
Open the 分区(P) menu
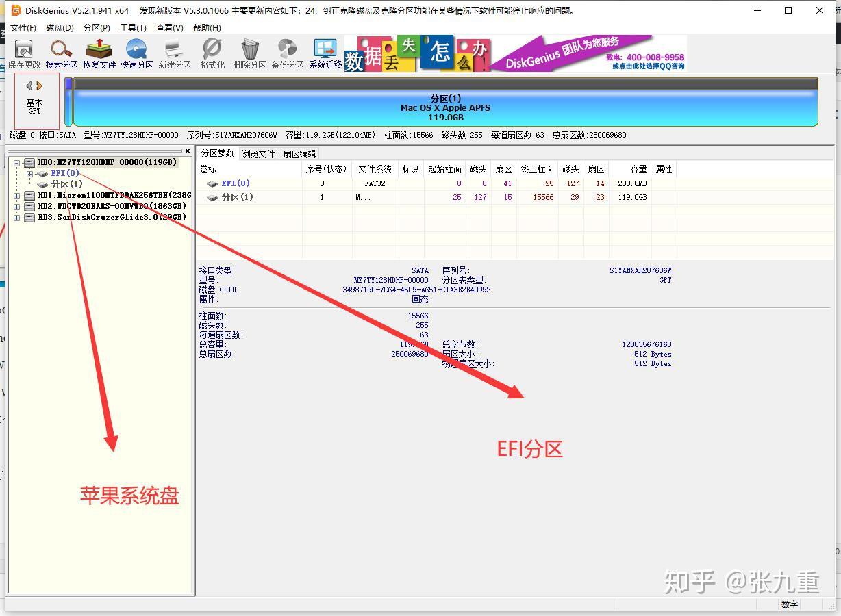tap(97, 28)
